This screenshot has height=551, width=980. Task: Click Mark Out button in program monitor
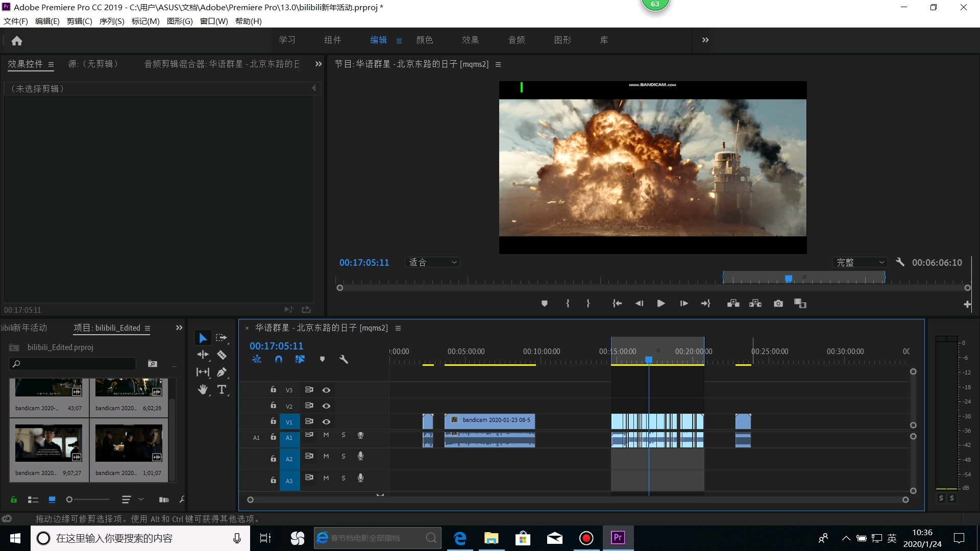[589, 304]
